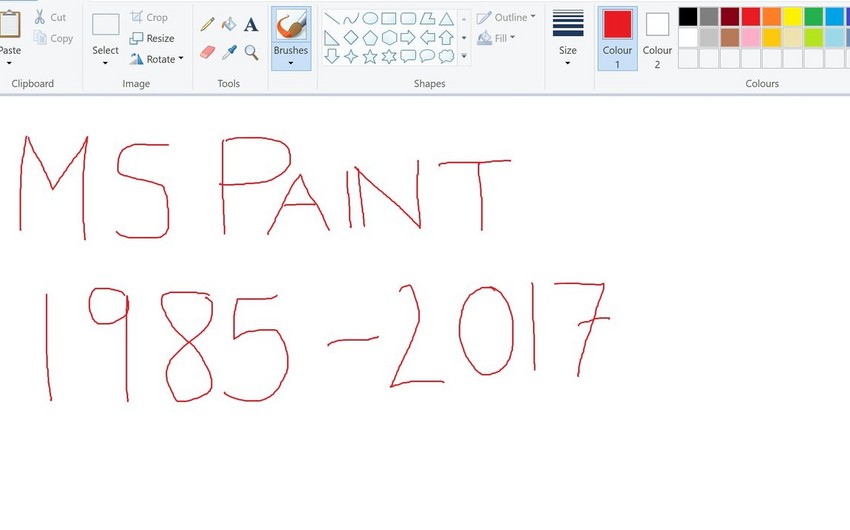Choose the Oval callout shape

click(x=427, y=56)
